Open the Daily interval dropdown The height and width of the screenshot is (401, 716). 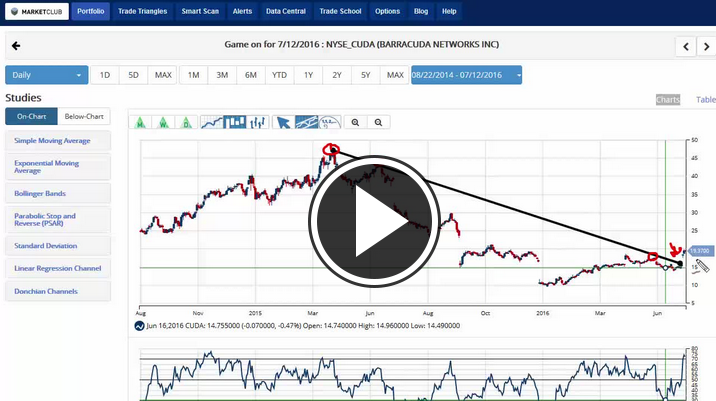pyautogui.click(x=47, y=75)
